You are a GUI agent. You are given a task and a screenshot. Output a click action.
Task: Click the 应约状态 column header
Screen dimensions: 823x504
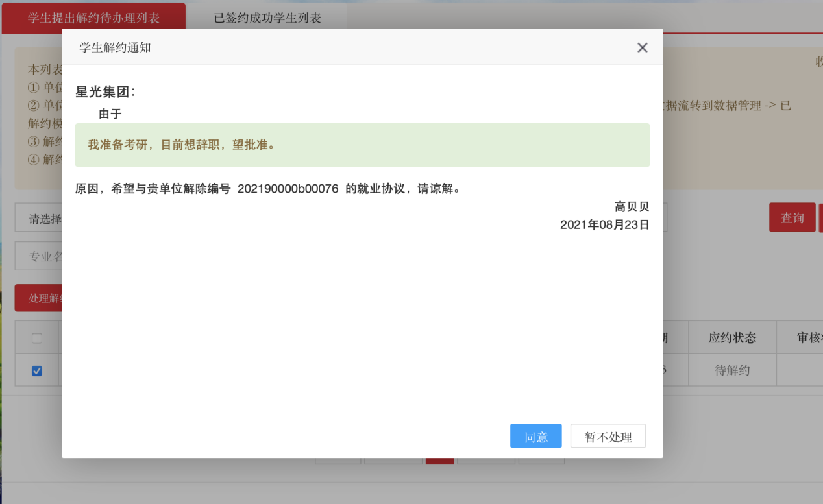732,338
